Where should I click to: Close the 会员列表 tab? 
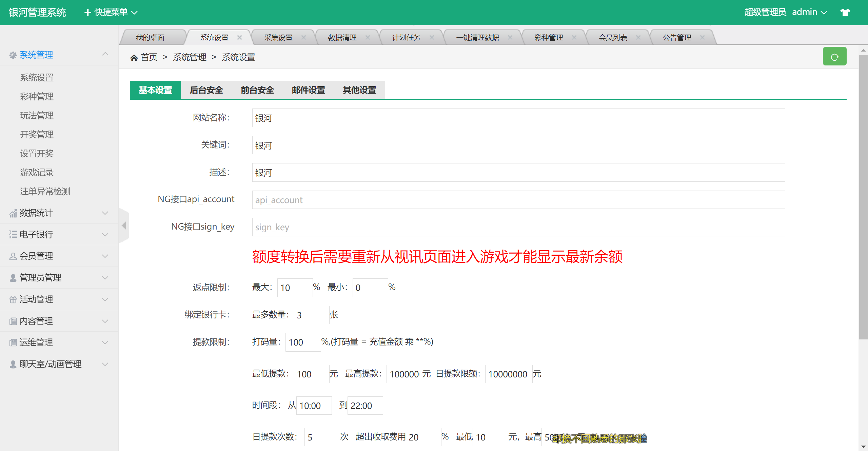[638, 37]
